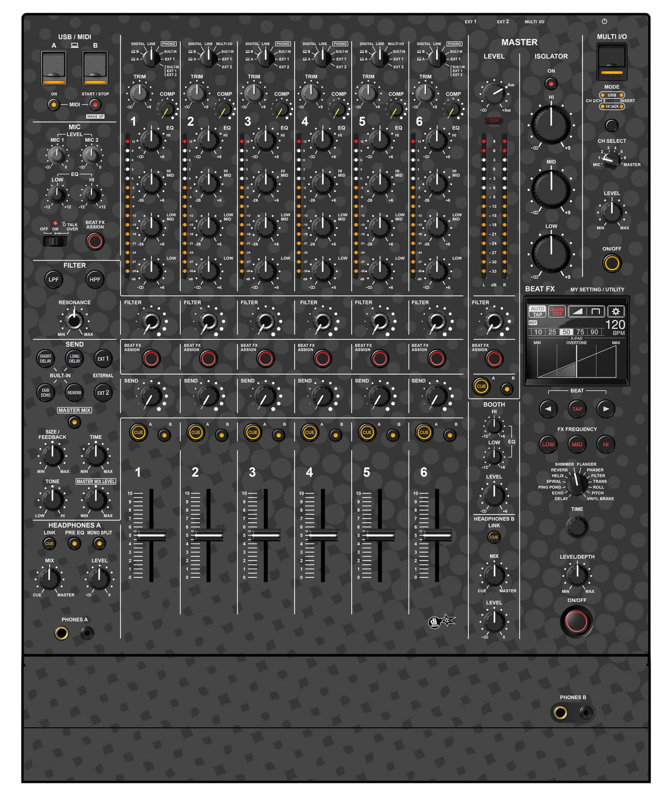The image size is (672, 799).
Task: Choose the EXT 1 external send
Action: coord(103,359)
